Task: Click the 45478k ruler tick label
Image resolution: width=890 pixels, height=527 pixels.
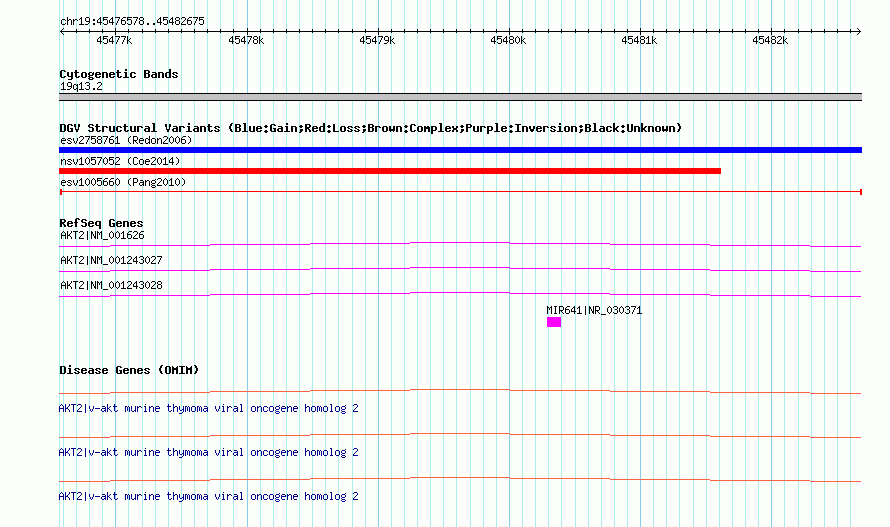Action: [x=246, y=40]
